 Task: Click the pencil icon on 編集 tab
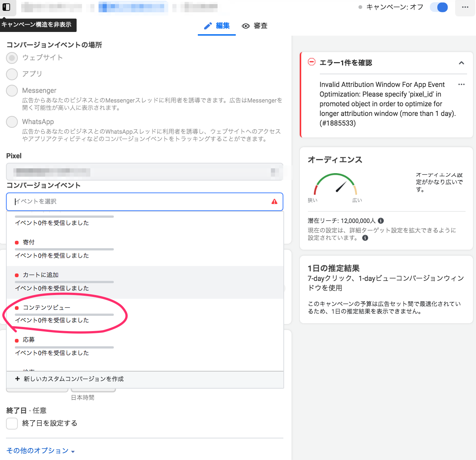pyautogui.click(x=208, y=26)
